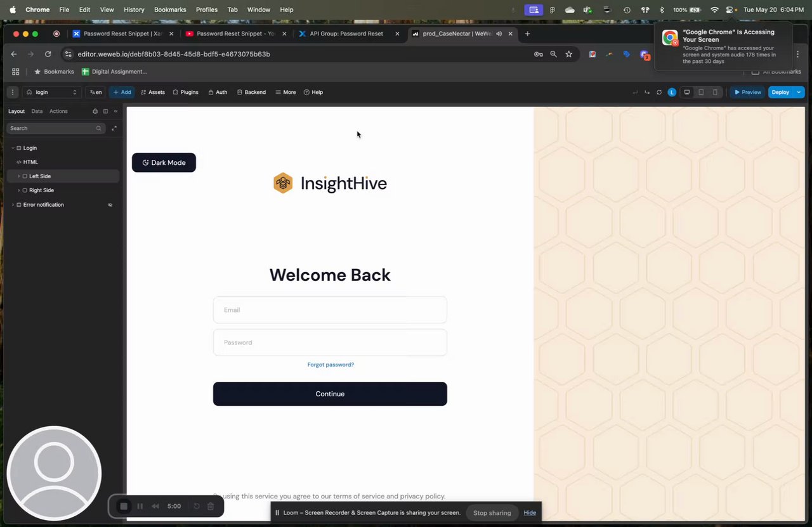Reload the page with Chrome reload button
Screen dimensions: 812x527
tap(48, 54)
